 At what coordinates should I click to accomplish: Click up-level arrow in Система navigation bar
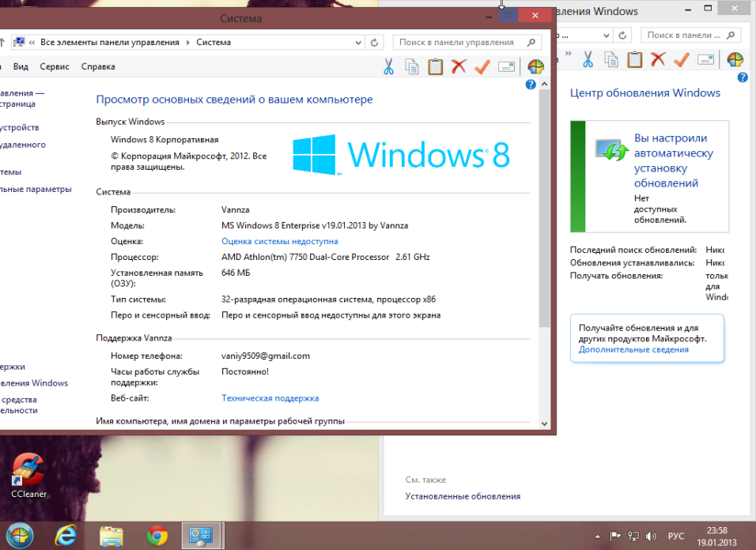2,43
